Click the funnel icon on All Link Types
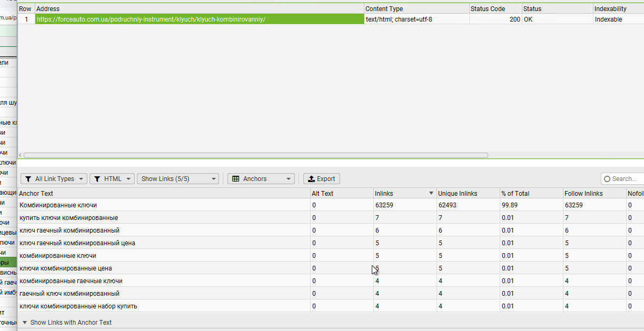This screenshot has height=331, width=644. (28, 179)
